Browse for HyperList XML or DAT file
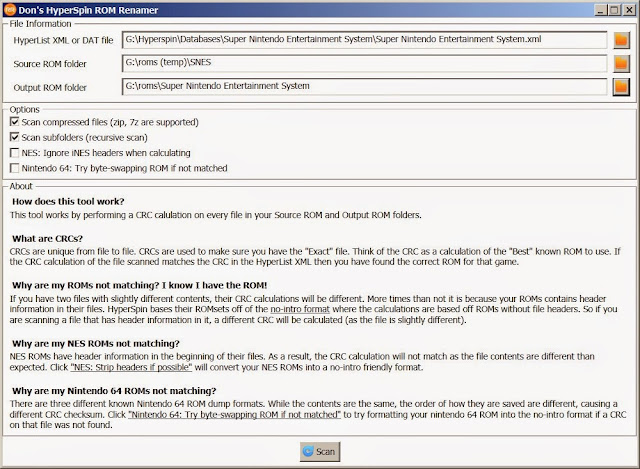The width and height of the screenshot is (640, 469). tap(621, 40)
